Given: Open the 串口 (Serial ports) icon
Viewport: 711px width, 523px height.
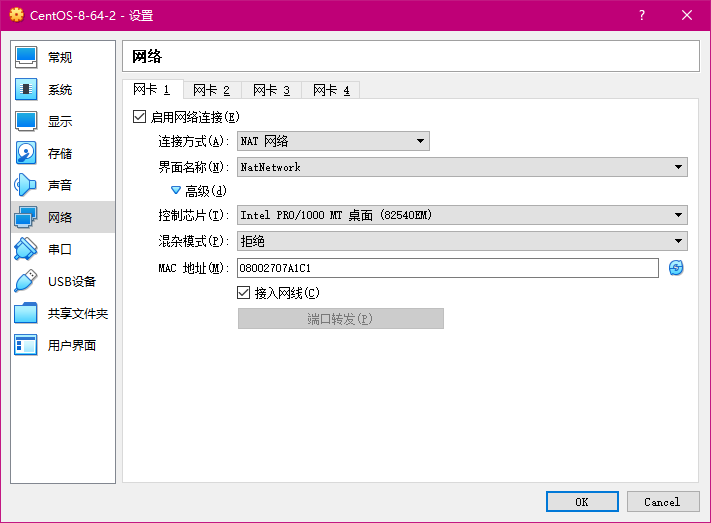Looking at the screenshot, I should pyautogui.click(x=26, y=249).
